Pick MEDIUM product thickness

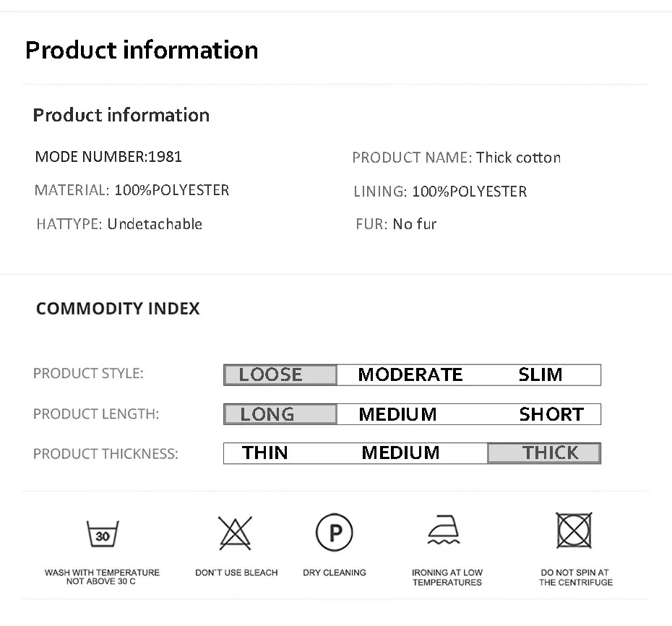[x=400, y=453]
